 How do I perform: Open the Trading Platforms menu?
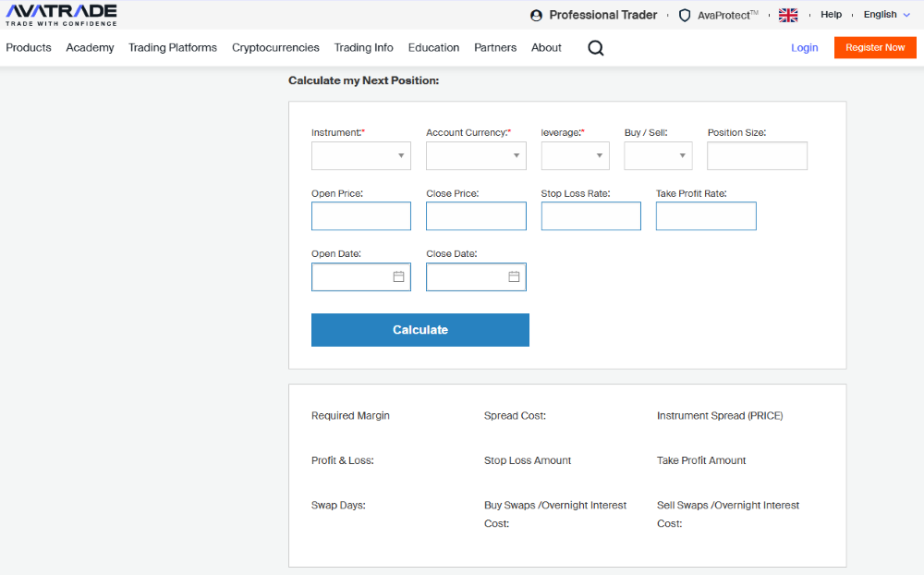click(x=173, y=48)
